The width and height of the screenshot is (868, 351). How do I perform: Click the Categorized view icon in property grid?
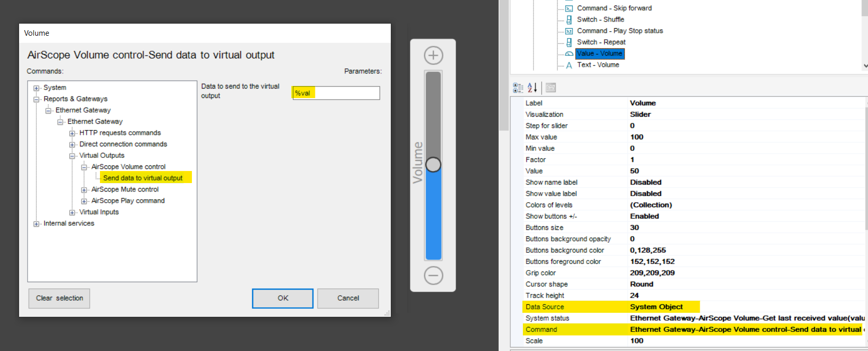pyautogui.click(x=518, y=87)
